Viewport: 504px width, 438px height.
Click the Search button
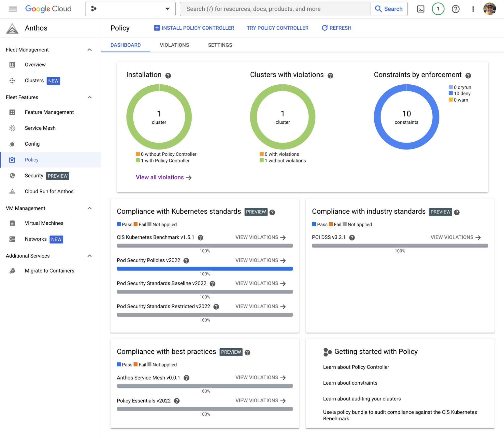pos(389,9)
